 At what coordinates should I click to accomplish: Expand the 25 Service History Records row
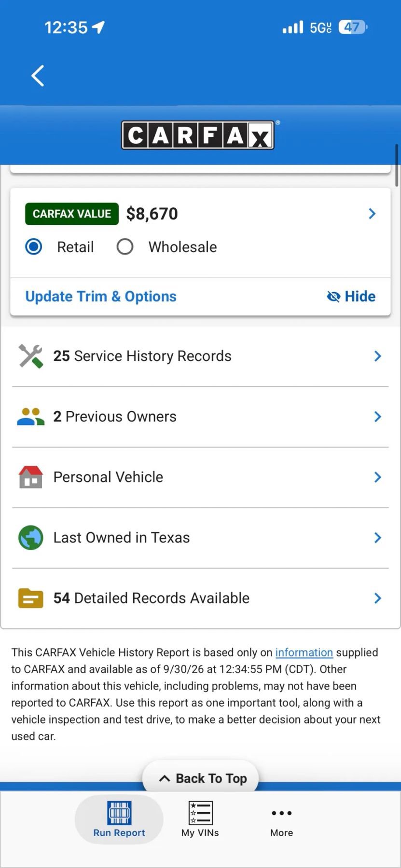[200, 356]
